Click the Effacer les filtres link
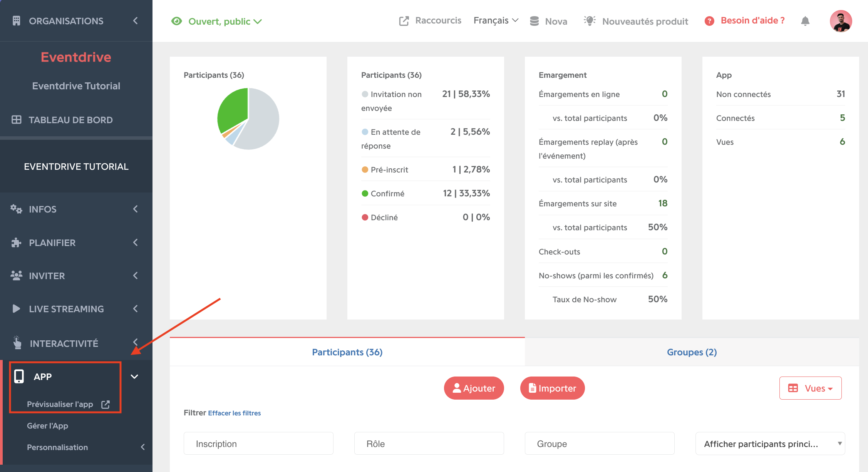The width and height of the screenshot is (868, 472). point(235,413)
